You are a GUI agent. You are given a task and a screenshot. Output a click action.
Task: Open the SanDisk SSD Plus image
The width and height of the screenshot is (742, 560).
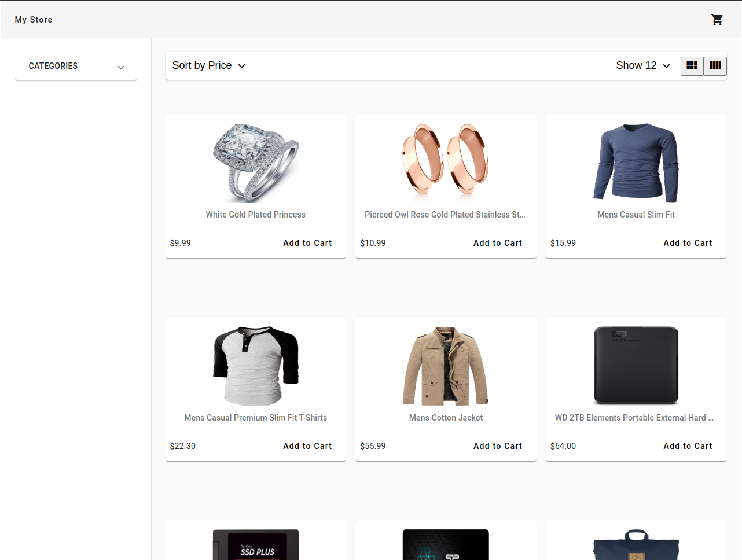(256, 544)
